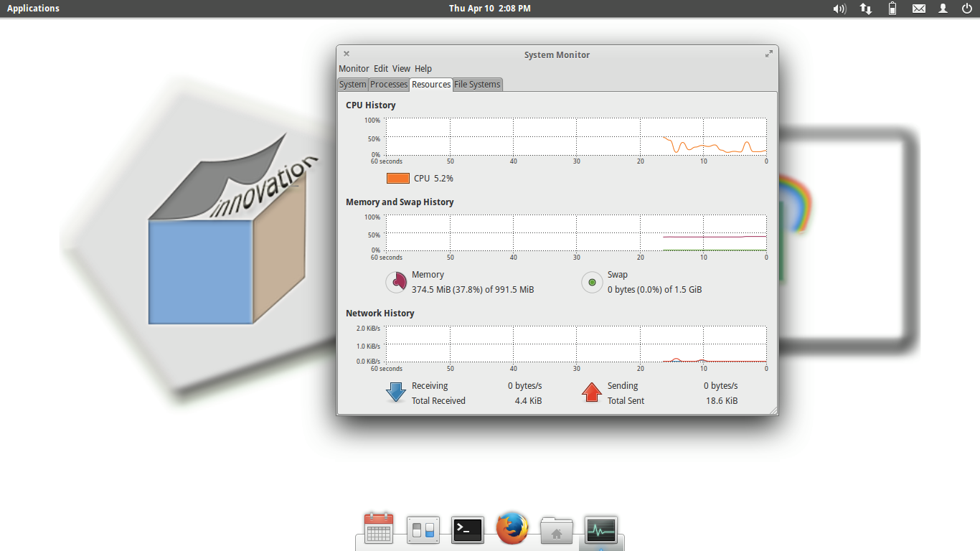Open the sound volume indicator
The height and width of the screenshot is (551, 980).
[x=839, y=9]
